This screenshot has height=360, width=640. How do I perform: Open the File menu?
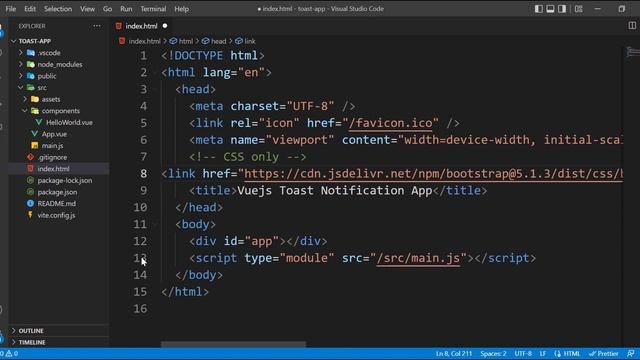[11, 9]
